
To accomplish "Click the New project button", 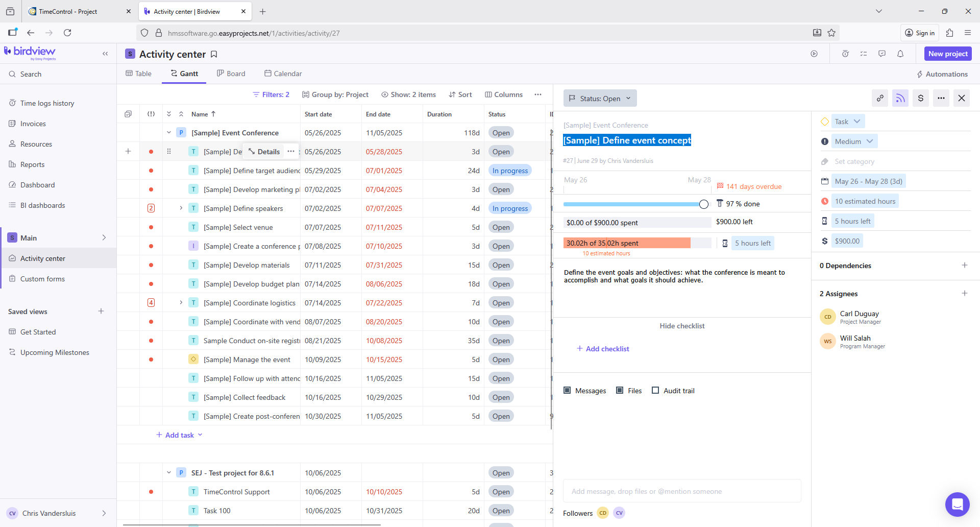I will pyautogui.click(x=947, y=54).
